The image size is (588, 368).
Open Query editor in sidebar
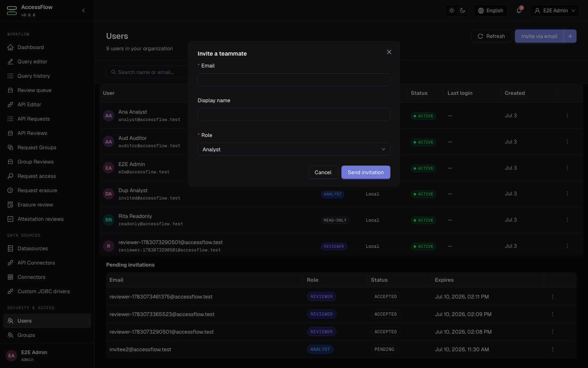[x=47, y=62]
